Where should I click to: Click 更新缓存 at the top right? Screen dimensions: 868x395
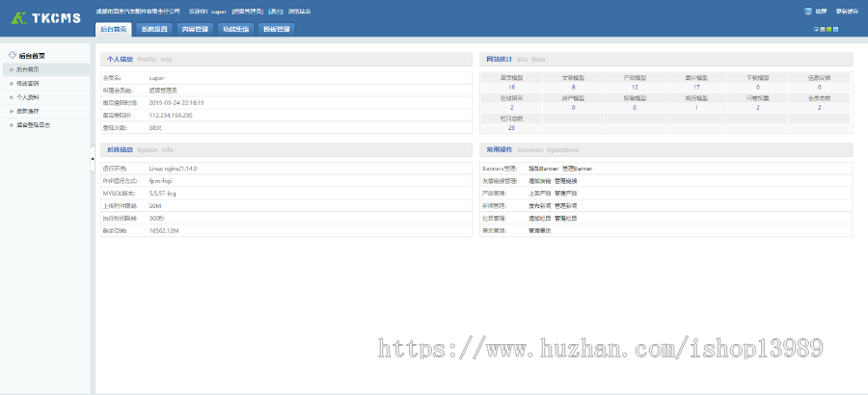click(x=847, y=11)
